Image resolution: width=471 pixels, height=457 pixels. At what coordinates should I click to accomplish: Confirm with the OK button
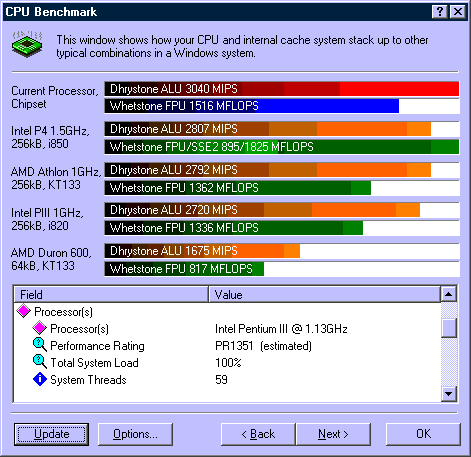(423, 434)
